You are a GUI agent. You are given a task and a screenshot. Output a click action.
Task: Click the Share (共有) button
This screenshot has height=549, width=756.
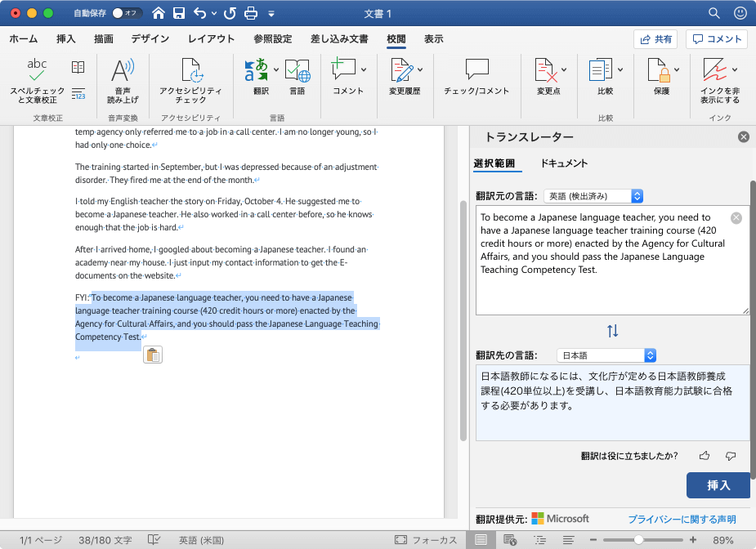coord(655,39)
